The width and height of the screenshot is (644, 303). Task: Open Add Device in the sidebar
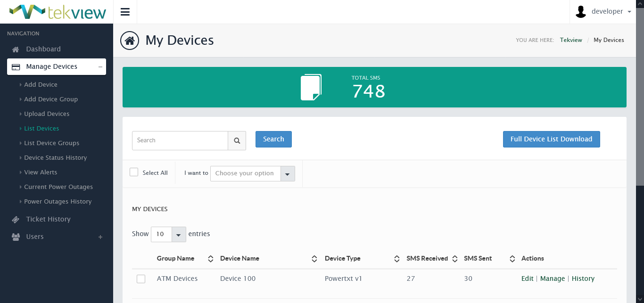pos(41,85)
